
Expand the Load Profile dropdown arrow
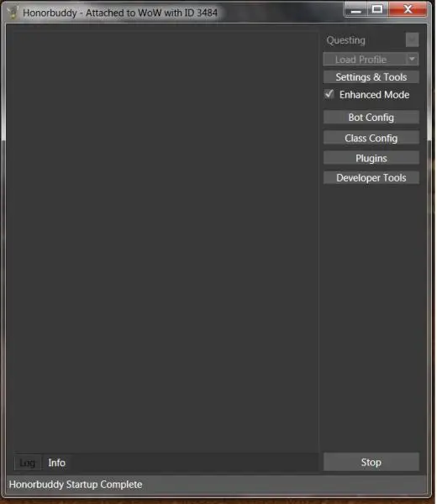412,59
